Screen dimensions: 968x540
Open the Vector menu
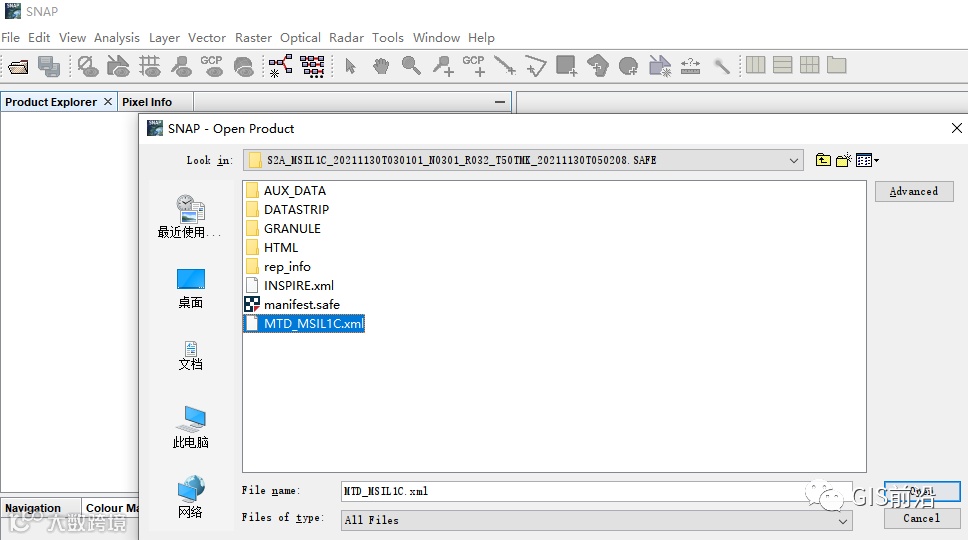tap(207, 38)
